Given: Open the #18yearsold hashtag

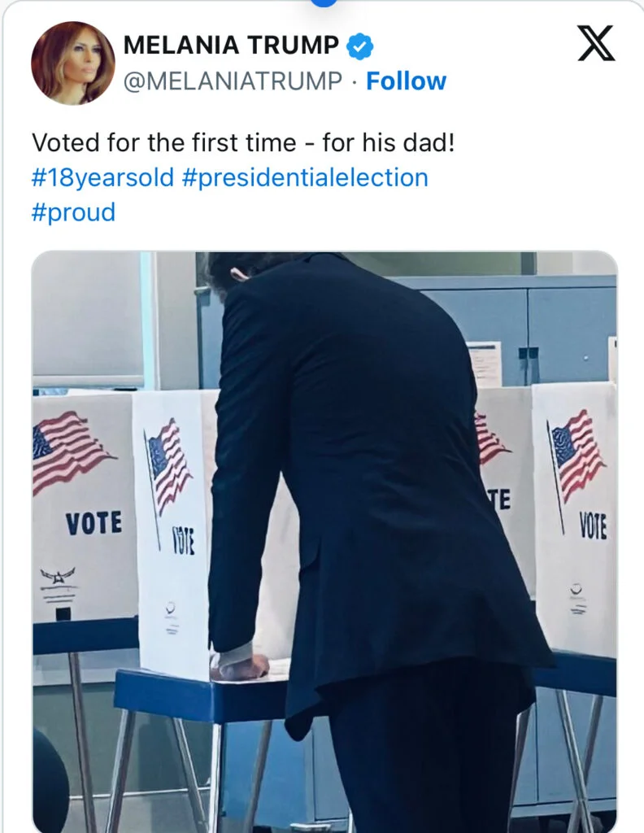Looking at the screenshot, I should point(103,177).
